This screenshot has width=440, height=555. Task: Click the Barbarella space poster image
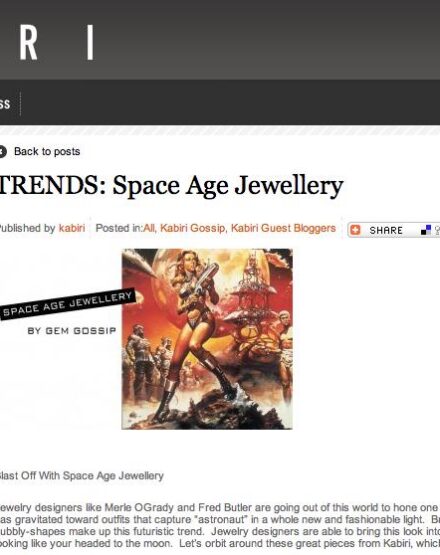(x=207, y=339)
